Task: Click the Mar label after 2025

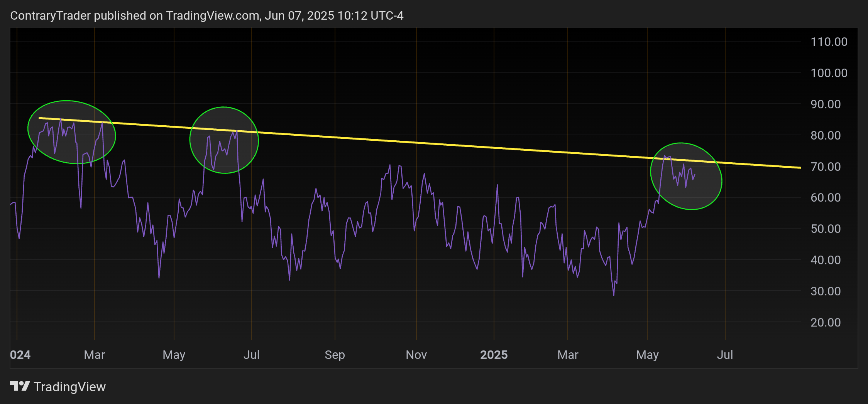Action: coord(568,355)
